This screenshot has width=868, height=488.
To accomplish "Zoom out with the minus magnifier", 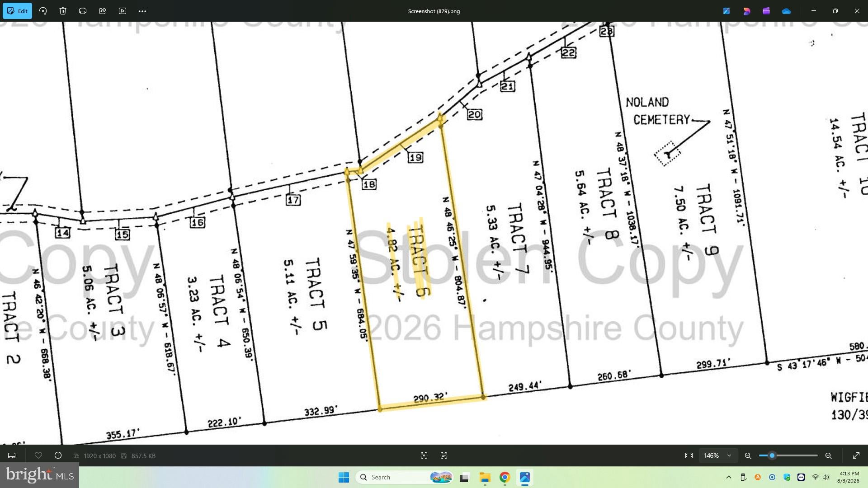I will point(748,455).
